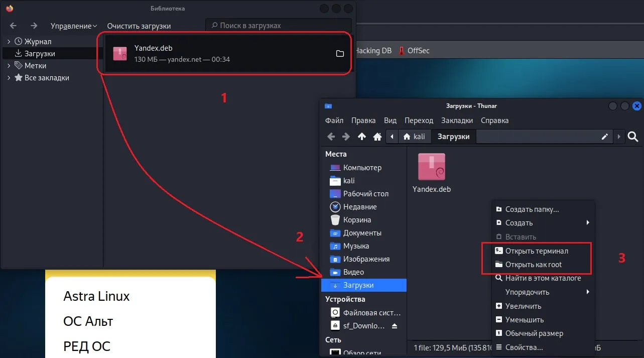Open the Файл menu in Thunar
Viewport: 644px width, 358px height.
pos(334,121)
